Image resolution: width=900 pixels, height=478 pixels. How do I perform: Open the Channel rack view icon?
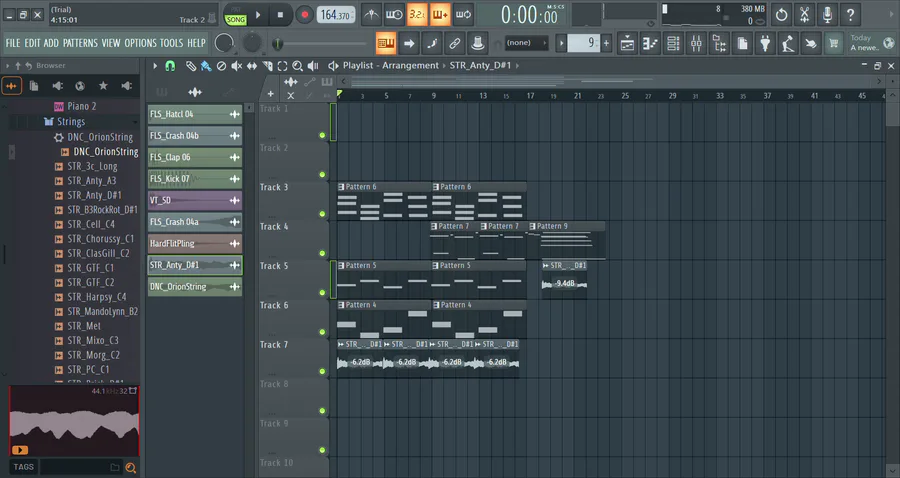(673, 43)
